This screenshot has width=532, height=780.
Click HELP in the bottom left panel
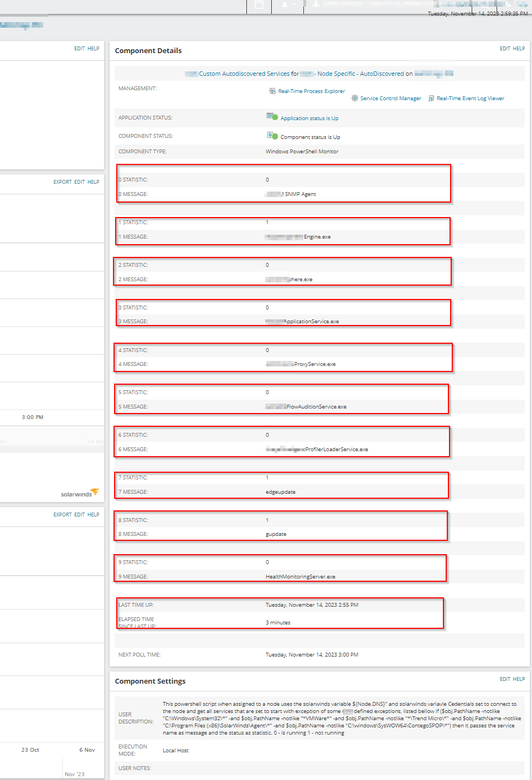coord(94,515)
